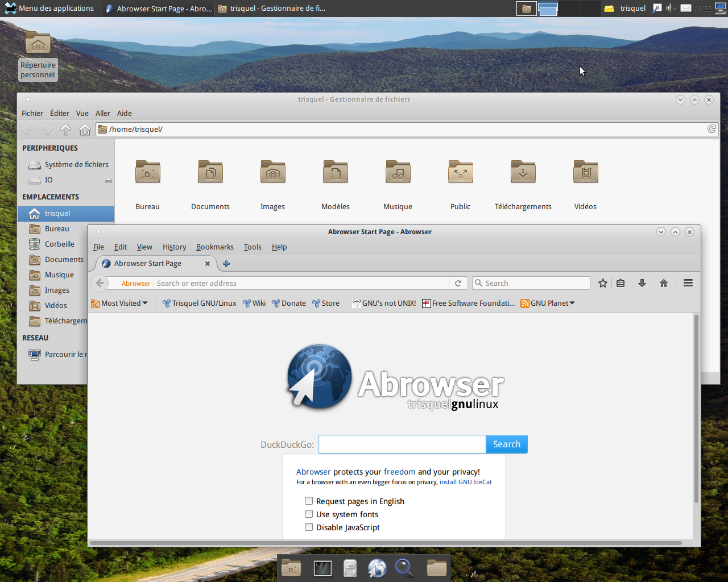Screen dimensions: 728x582
Task: Open the Bookmarks menu in Abrowser
Action: click(215, 247)
